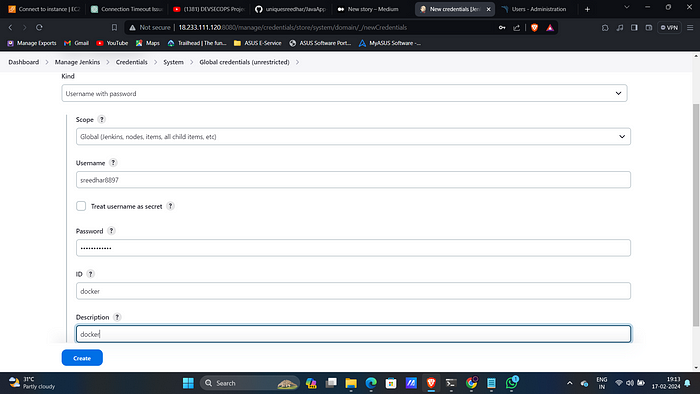This screenshot has height=394, width=700.
Task: Click the Brave Rewards triangle icon
Action: pos(550,28)
